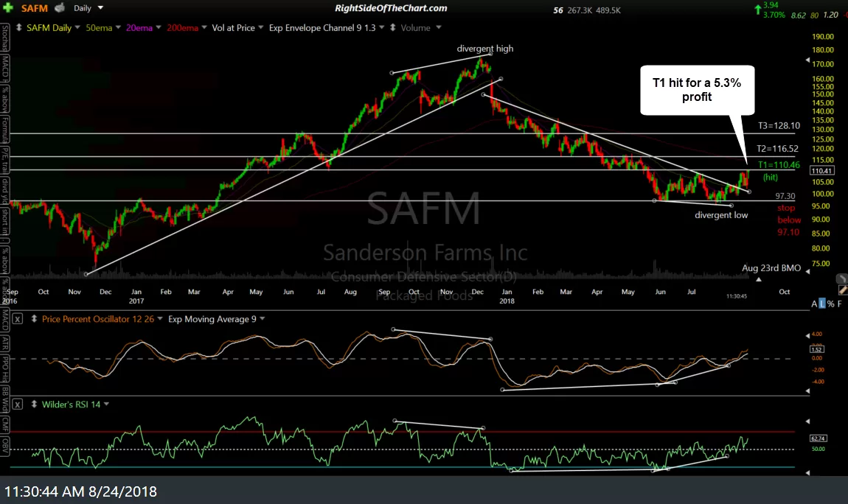Open the pencil drawing tools icon

coord(842,290)
